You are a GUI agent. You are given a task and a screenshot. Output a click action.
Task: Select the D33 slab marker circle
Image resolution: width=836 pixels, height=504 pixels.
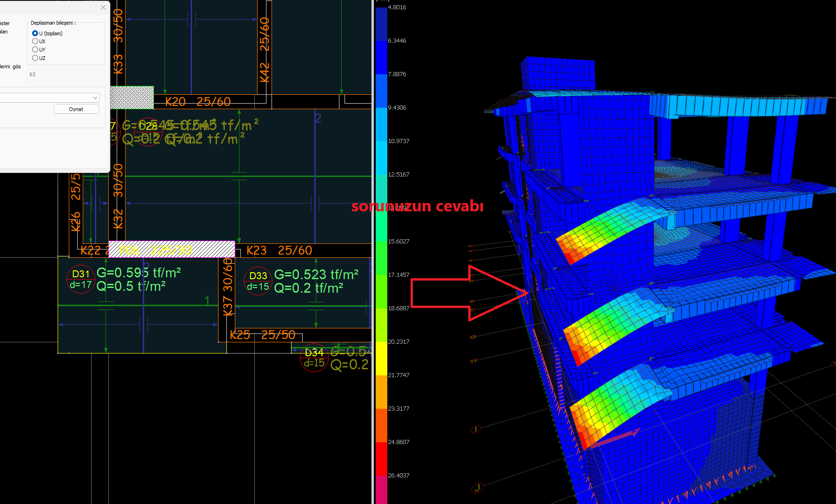pos(258,281)
